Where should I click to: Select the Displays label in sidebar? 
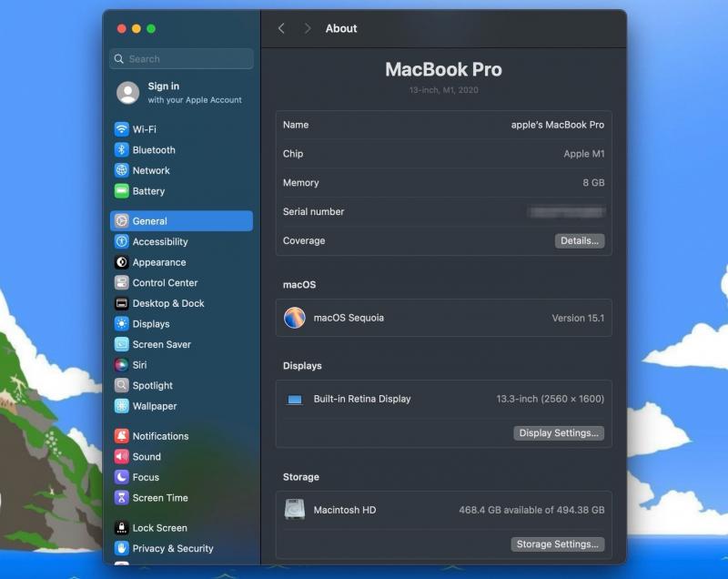click(151, 324)
